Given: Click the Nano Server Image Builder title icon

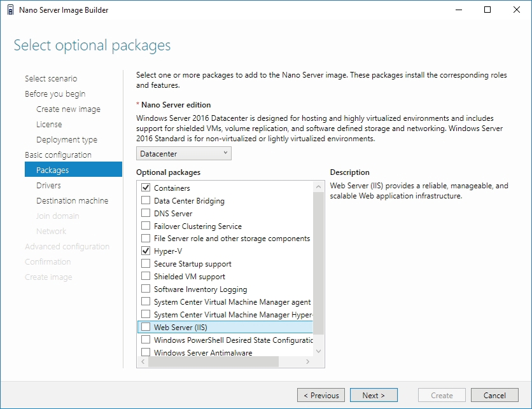Looking at the screenshot, I should (x=10, y=10).
